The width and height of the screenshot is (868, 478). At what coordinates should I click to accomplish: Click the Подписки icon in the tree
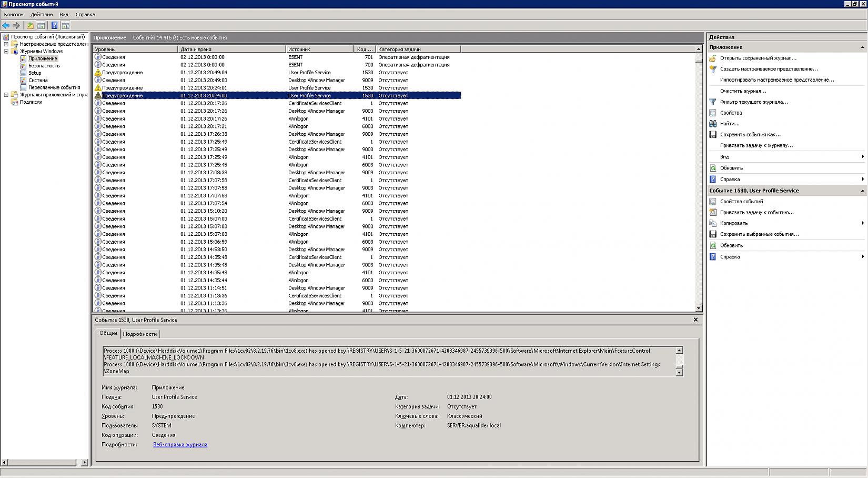15,102
